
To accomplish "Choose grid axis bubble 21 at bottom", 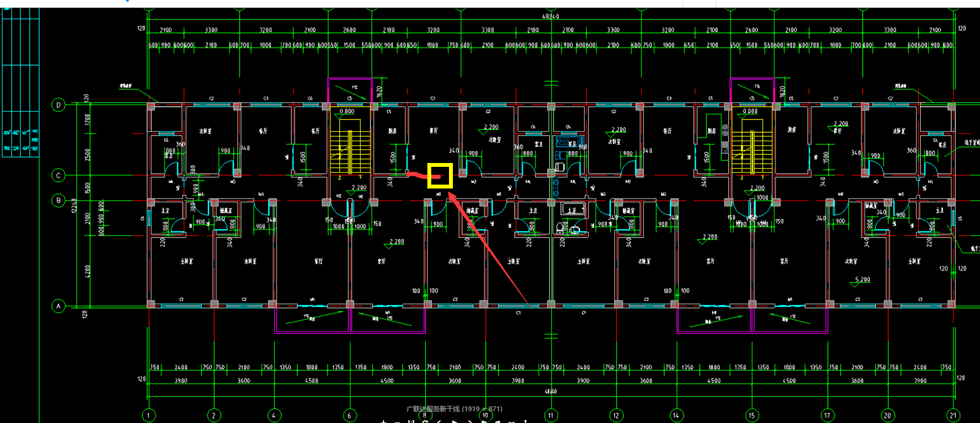I will click(x=953, y=415).
